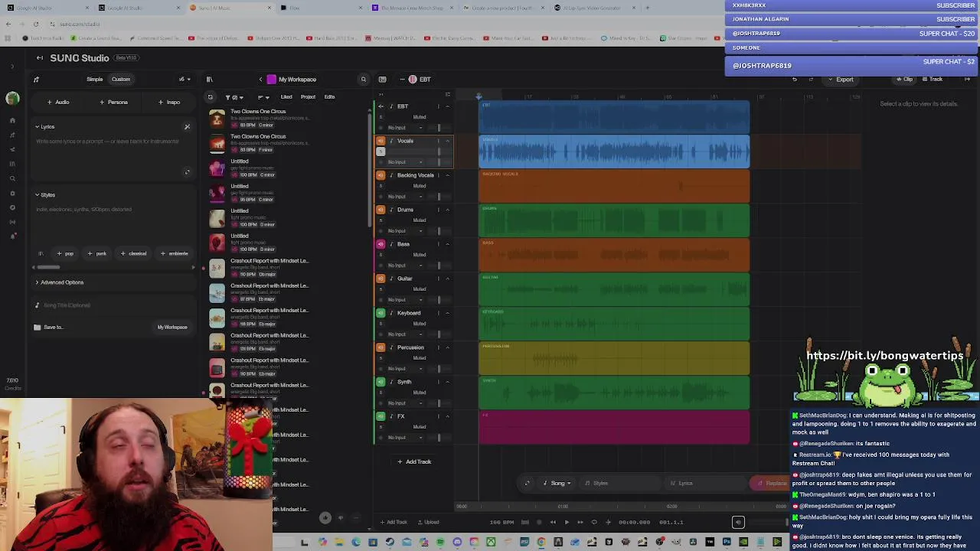Toggle the Guitar track mute speaker icon
This screenshot has width=980, height=551.
[x=381, y=279]
